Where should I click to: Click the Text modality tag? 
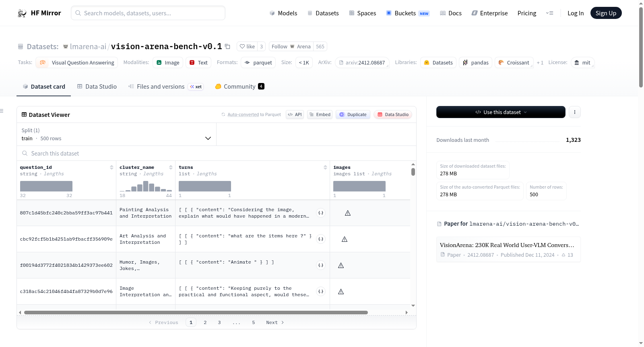(198, 62)
